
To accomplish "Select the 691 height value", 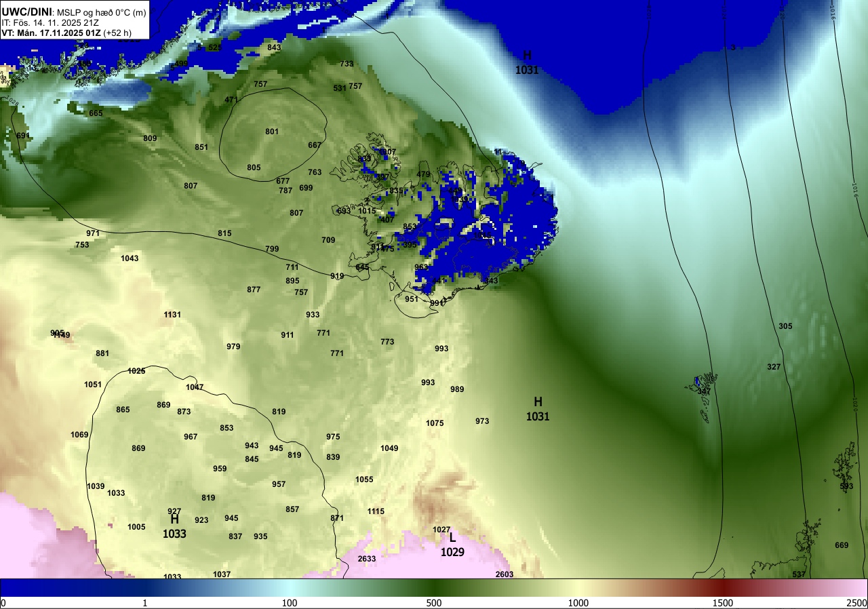I will pyautogui.click(x=23, y=136).
